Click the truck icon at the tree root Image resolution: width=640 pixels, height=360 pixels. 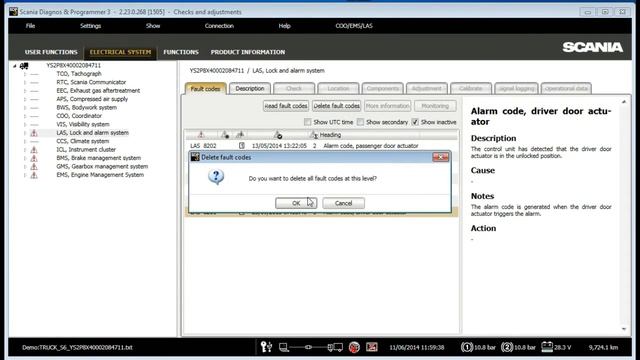[24, 65]
